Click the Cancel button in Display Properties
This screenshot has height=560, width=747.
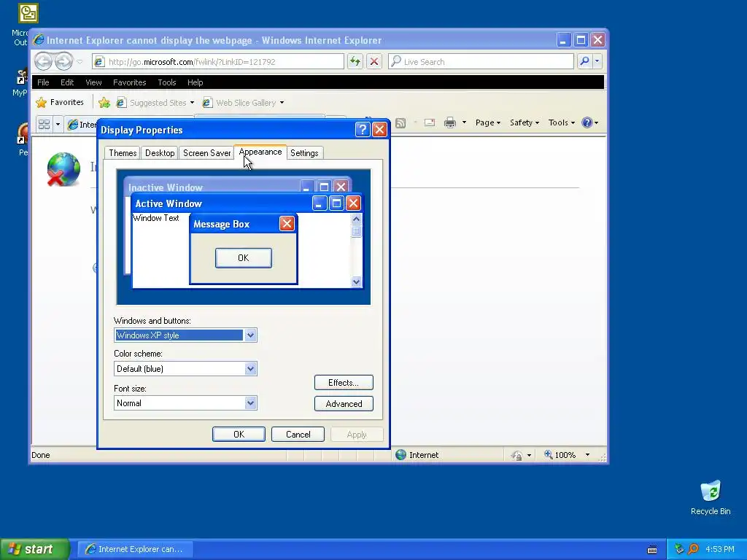coord(298,435)
